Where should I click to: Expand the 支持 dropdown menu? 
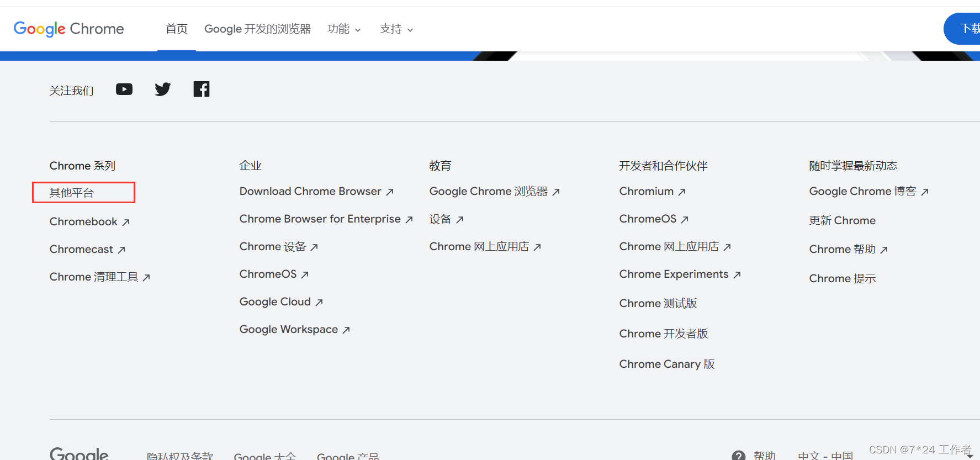coord(396,29)
